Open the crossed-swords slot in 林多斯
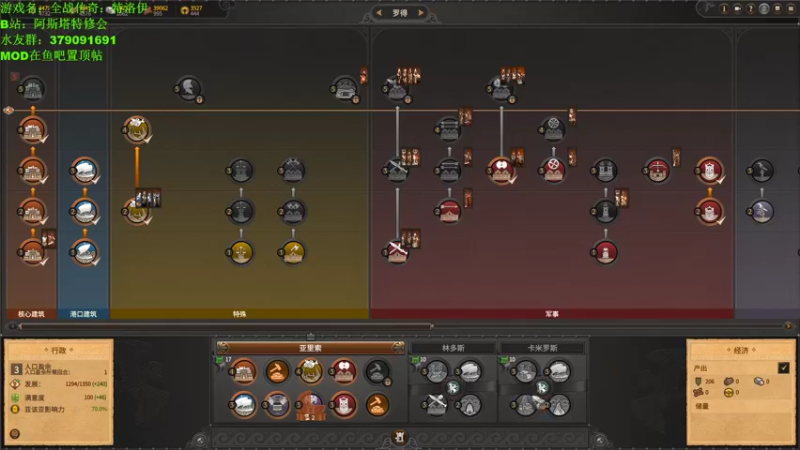This screenshot has width=800, height=450. click(x=436, y=405)
